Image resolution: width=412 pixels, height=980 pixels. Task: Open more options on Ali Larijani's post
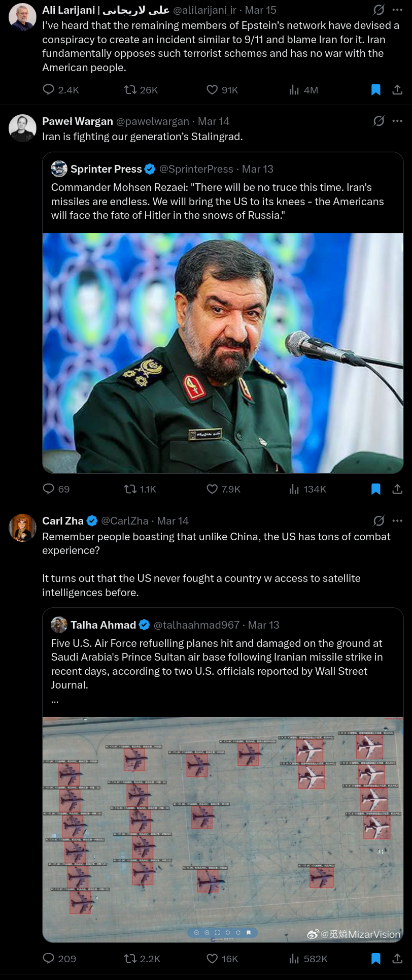pyautogui.click(x=397, y=10)
